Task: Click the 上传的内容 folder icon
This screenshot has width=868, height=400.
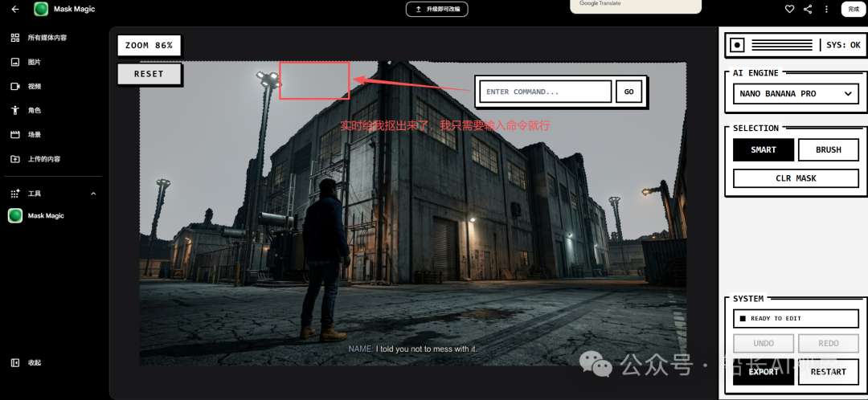Action: 15,159
